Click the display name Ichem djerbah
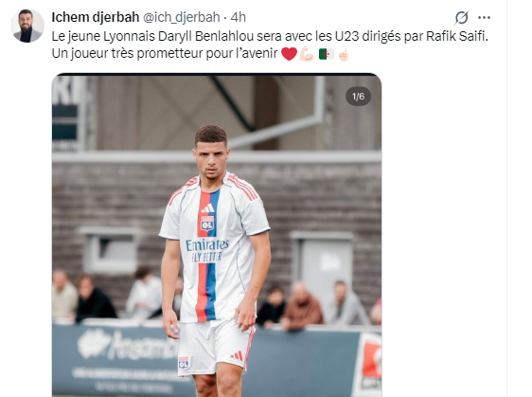Image resolution: width=532 pixels, height=397 pixels. click(x=96, y=17)
